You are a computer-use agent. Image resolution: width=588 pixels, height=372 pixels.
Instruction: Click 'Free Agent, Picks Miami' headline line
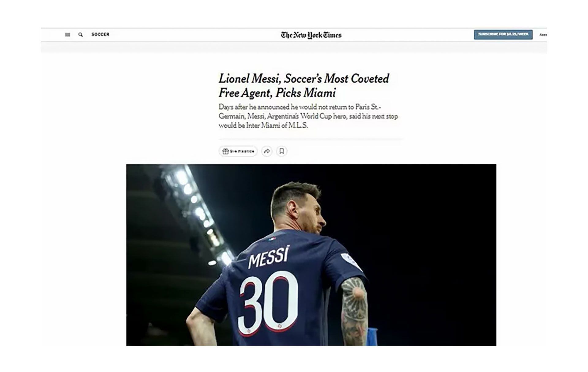[277, 93]
